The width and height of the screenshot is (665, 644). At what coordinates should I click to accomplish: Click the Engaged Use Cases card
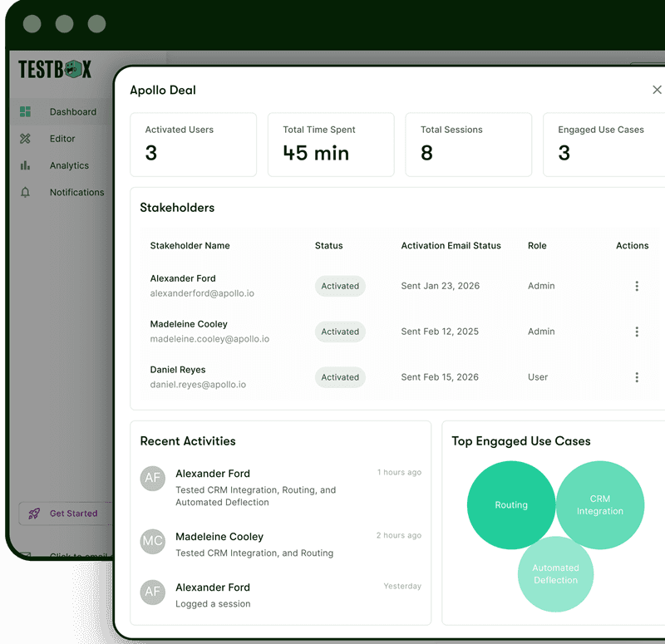click(x=604, y=145)
